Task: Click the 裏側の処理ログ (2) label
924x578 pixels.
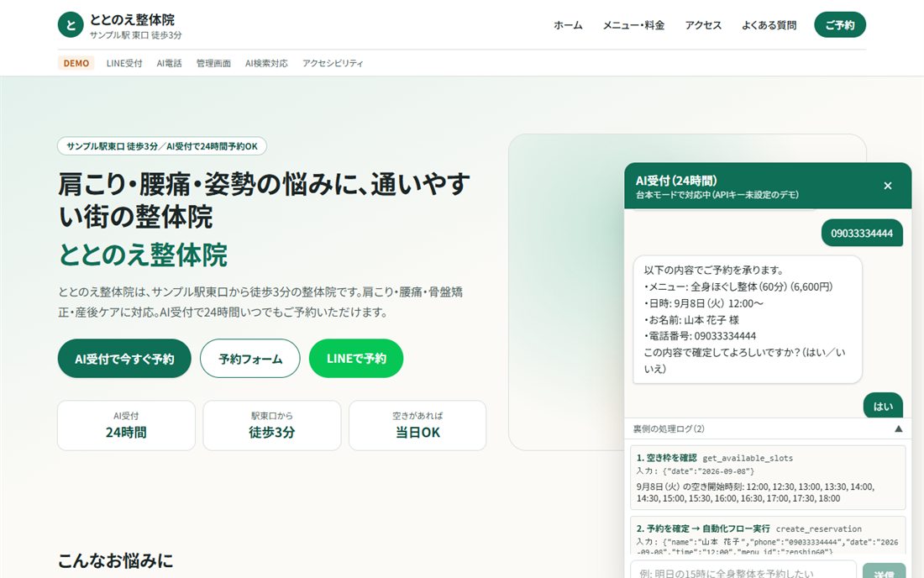Action: click(669, 429)
